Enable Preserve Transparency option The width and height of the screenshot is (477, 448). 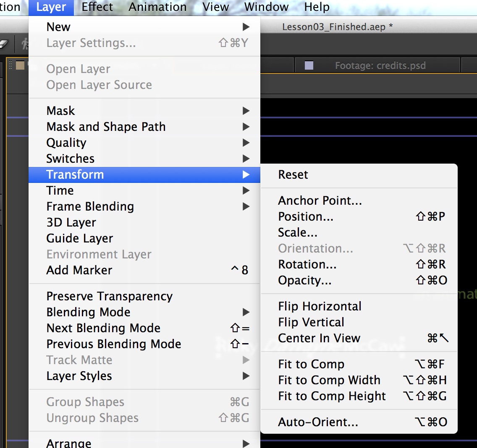click(x=109, y=296)
